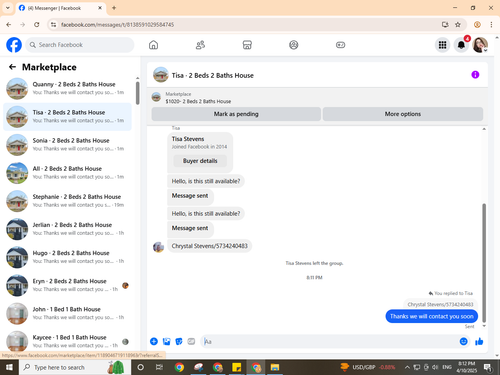Open the Friends icon in top navigation

pyautogui.click(x=200, y=45)
